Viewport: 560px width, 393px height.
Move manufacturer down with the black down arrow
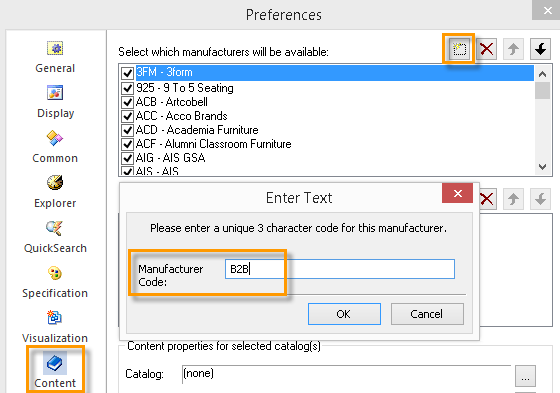pos(540,49)
